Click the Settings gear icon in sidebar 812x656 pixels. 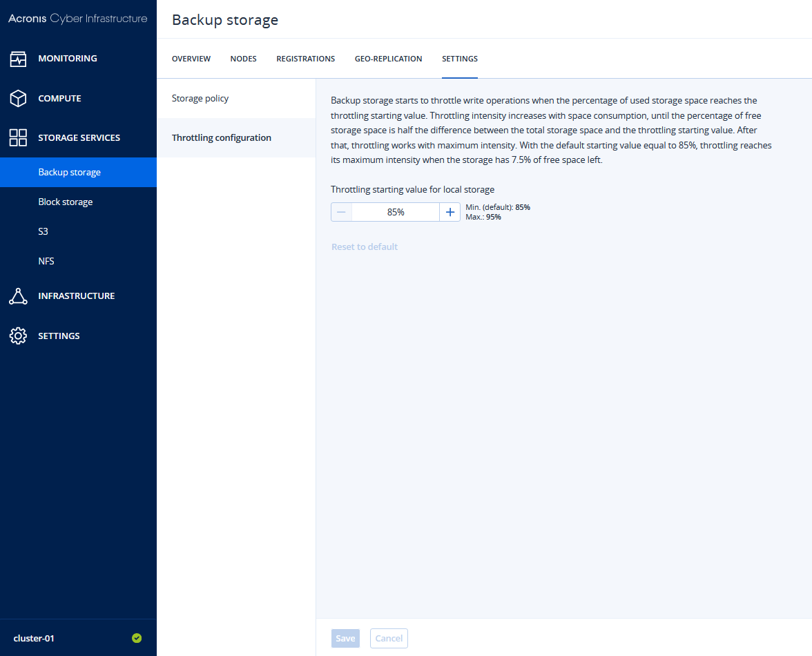tap(19, 336)
